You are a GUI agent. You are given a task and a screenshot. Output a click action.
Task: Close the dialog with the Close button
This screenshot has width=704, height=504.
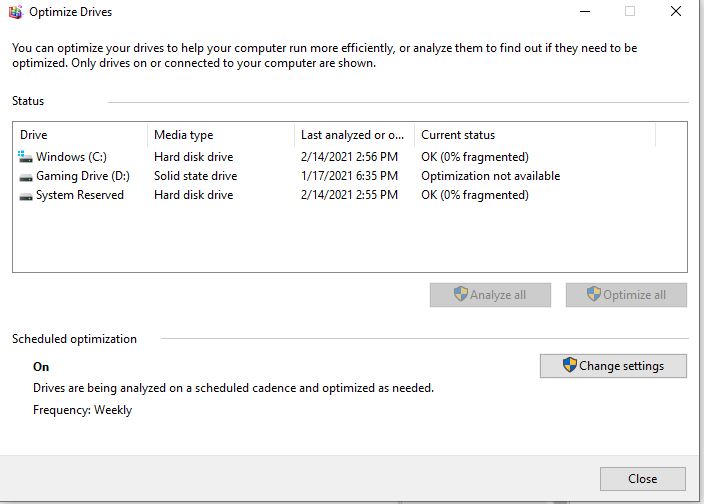point(642,479)
